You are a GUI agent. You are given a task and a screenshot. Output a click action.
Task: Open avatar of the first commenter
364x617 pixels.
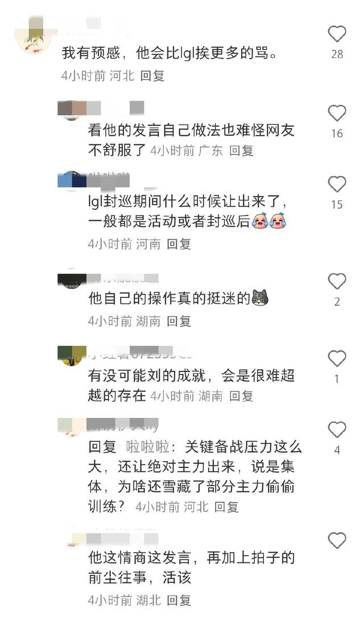point(34,39)
